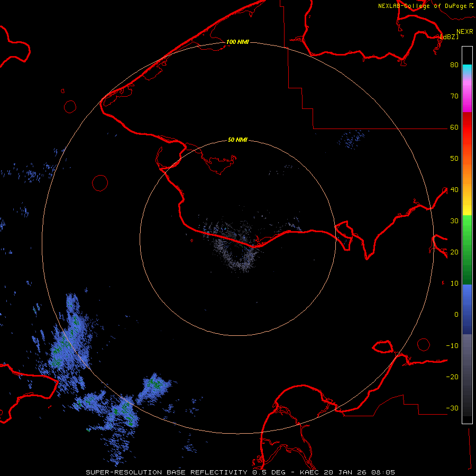Click the orange band of the dBZ colorbar
476x476 pixels.
[467, 175]
